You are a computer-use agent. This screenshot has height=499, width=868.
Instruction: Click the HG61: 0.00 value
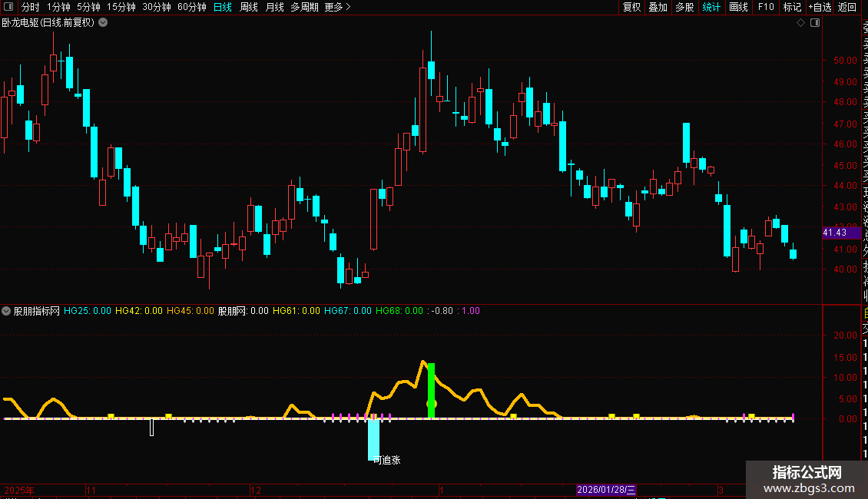[297, 311]
